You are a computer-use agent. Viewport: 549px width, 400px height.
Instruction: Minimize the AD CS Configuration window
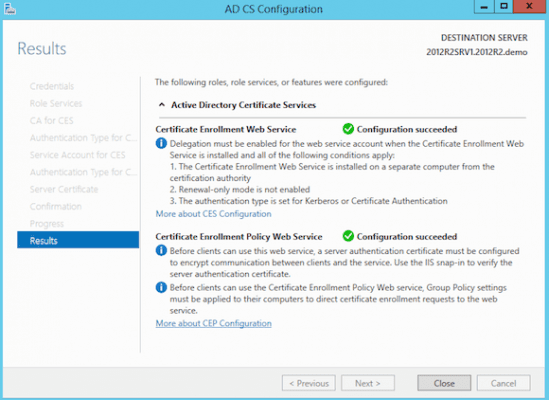click(484, 7)
